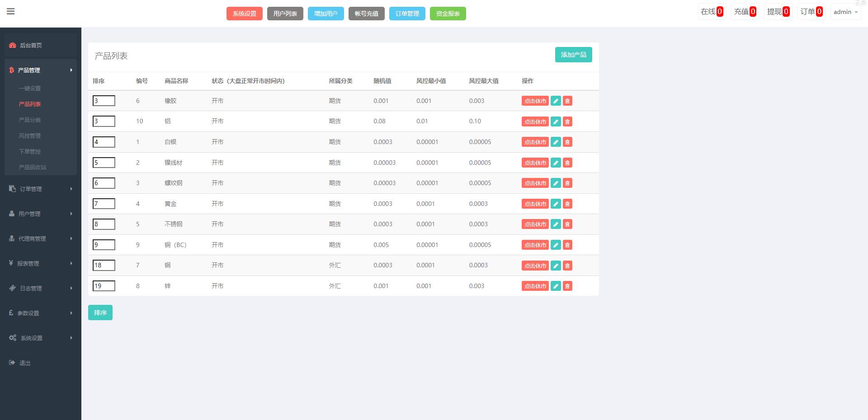Expand the 用户管理 sidebar section
Screen dimensions: 868x420
(x=40, y=214)
